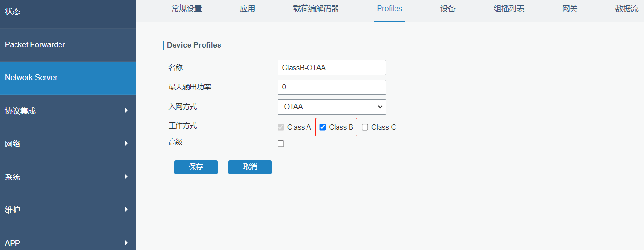Screen dimensions: 644x250
Task: Expand the 协议集成 menu arrow
Action: (126, 111)
